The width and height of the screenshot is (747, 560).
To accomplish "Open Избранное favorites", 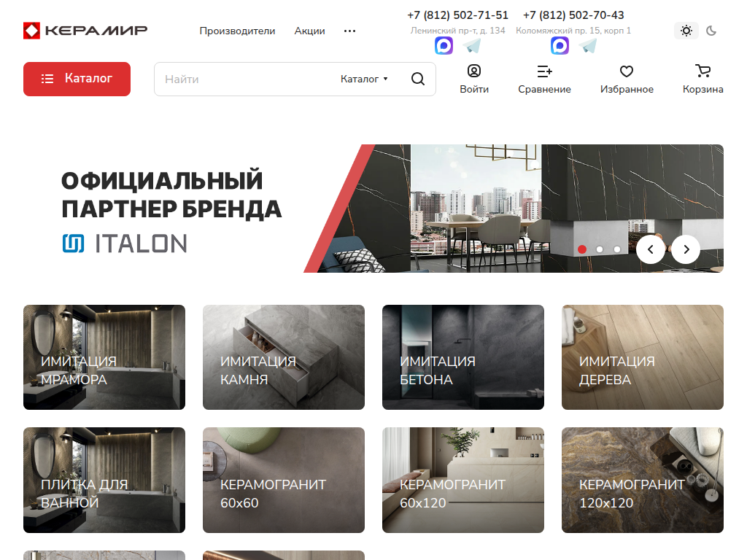I will [627, 79].
